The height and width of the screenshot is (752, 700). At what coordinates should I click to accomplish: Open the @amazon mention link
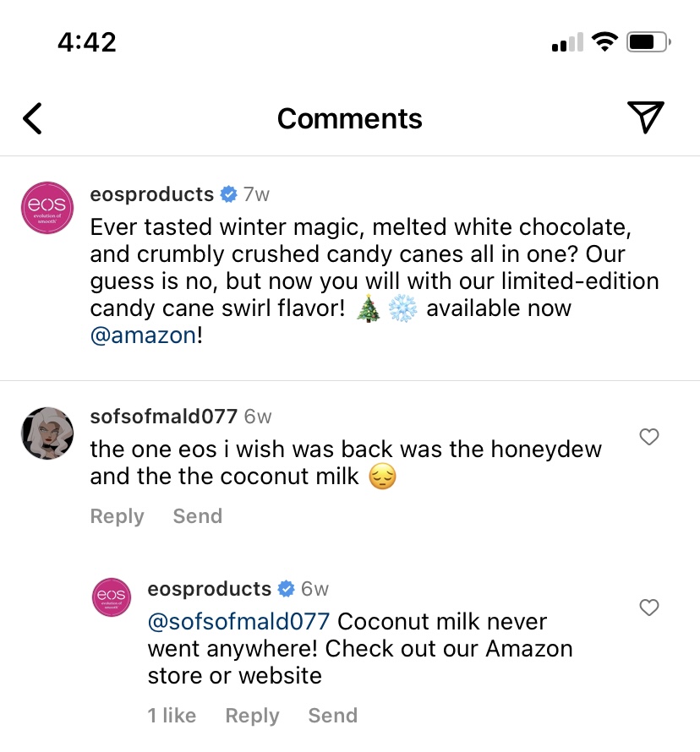coord(142,335)
